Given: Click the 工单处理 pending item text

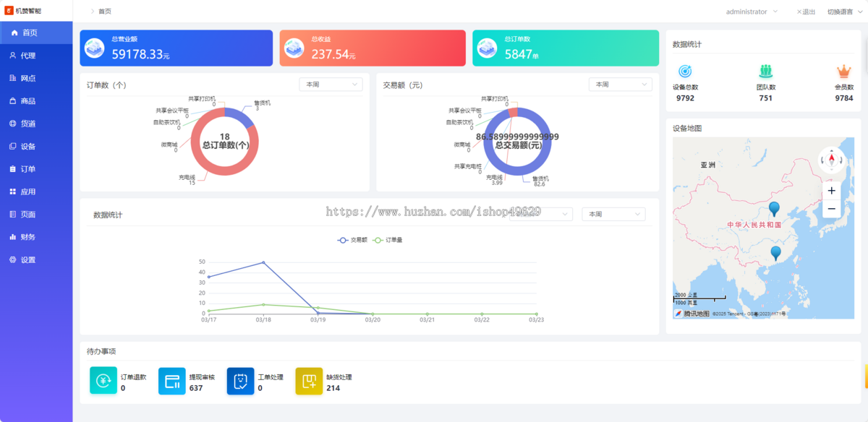Looking at the screenshot, I should pos(271,377).
